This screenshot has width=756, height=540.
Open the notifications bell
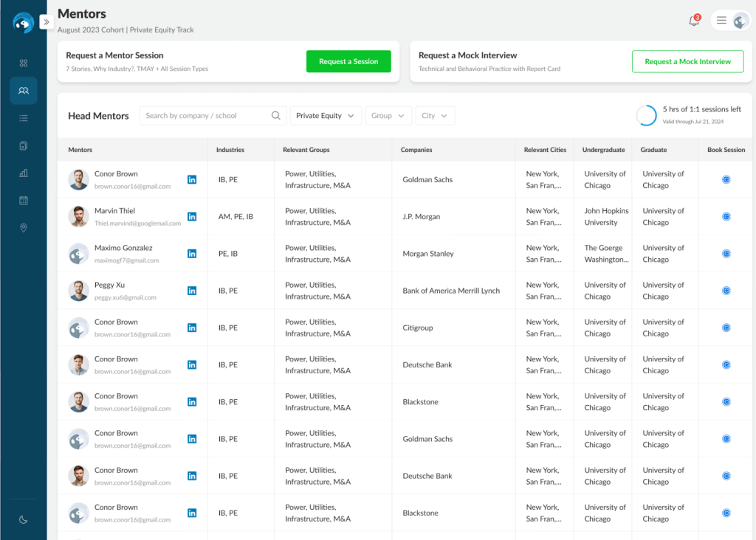693,21
